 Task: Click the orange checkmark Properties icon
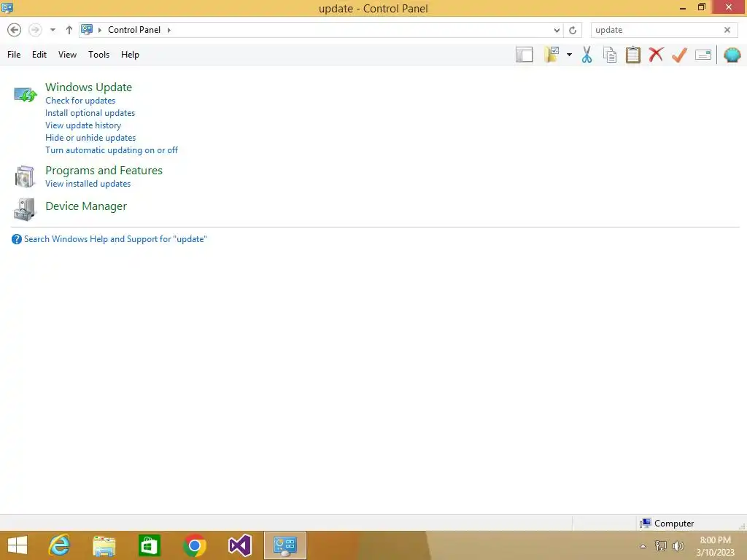(679, 55)
